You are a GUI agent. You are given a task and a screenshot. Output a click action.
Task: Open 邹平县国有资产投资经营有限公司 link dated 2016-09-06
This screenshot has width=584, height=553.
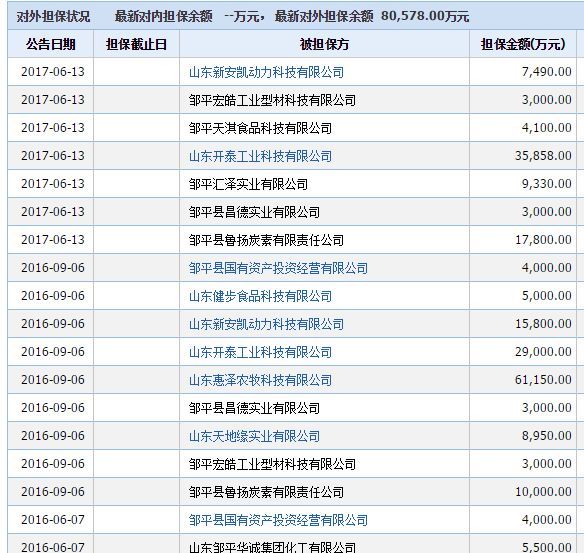(x=278, y=268)
